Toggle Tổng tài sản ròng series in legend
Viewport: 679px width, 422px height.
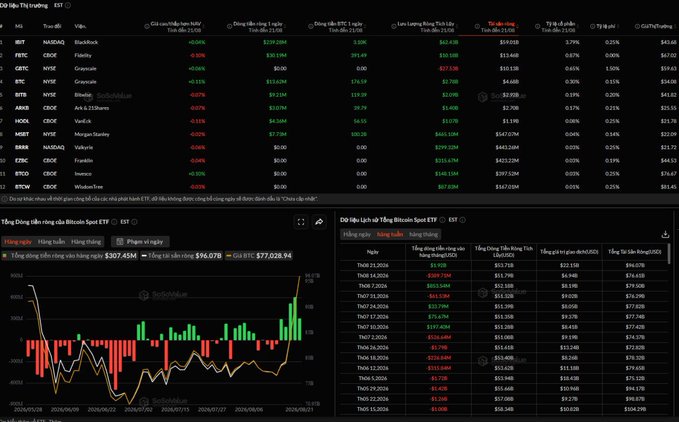(x=181, y=256)
